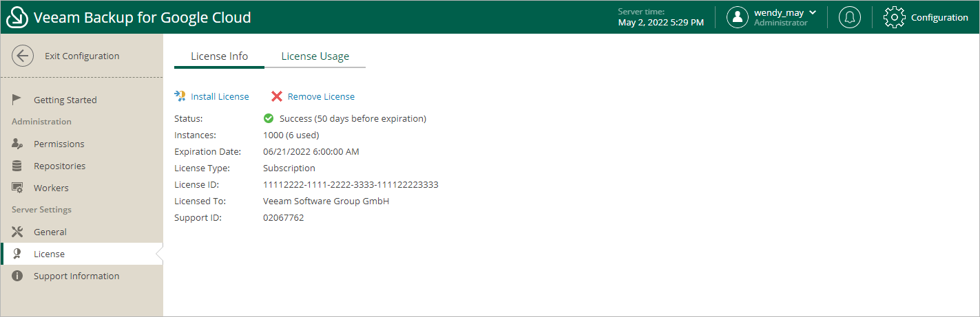Click the Administration section heading

click(x=41, y=122)
